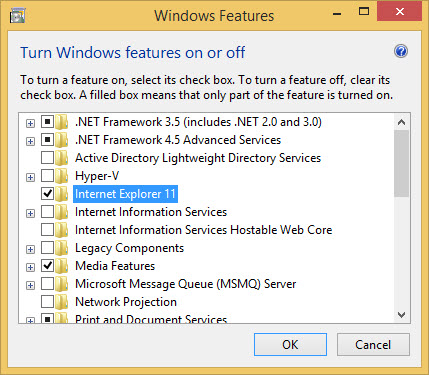Viewport: 429px width, 375px height.
Task: Check the Network Projection checkbox
Action: click(x=47, y=302)
